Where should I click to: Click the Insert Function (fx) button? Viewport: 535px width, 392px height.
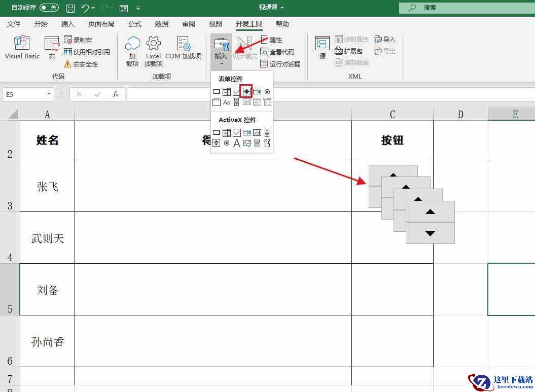pyautogui.click(x=116, y=94)
